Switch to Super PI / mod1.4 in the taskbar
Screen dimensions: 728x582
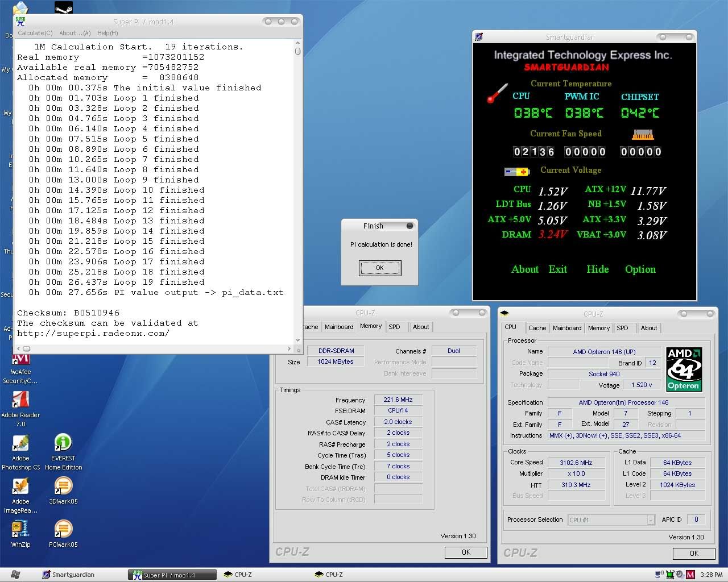172,575
